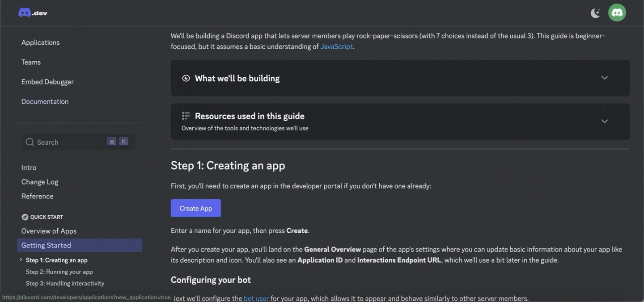
Task: Open Documentation in the sidebar
Action: tap(45, 101)
